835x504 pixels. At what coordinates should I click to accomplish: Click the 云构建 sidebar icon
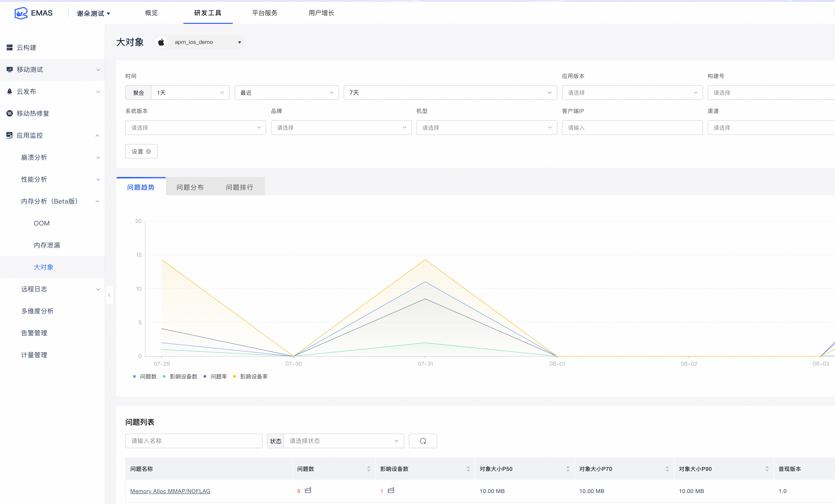pos(10,48)
